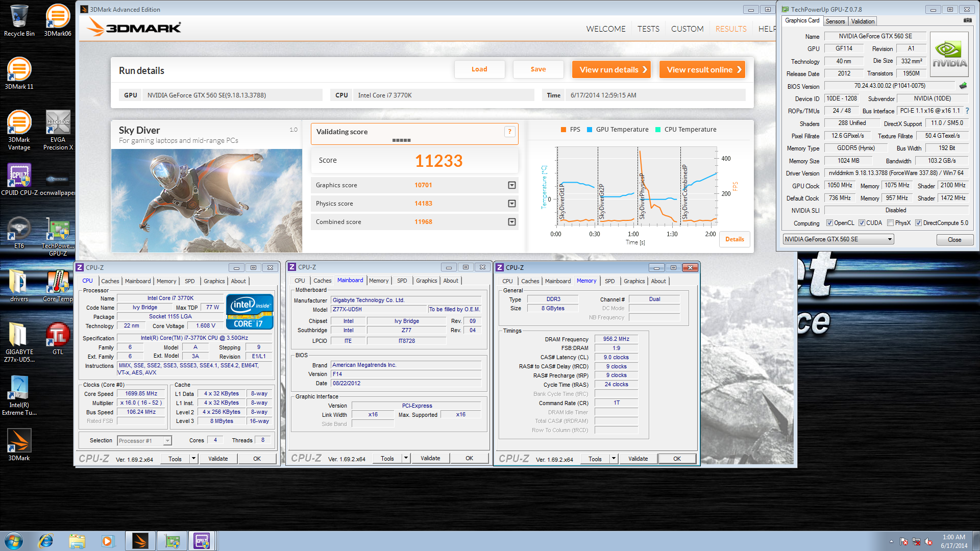Image resolution: width=980 pixels, height=551 pixels.
Task: Click the taskbar clock showing 1:00 AM
Action: [x=953, y=541]
